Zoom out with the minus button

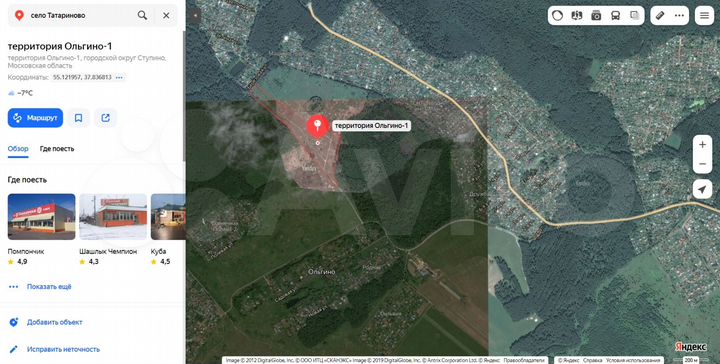click(x=702, y=164)
